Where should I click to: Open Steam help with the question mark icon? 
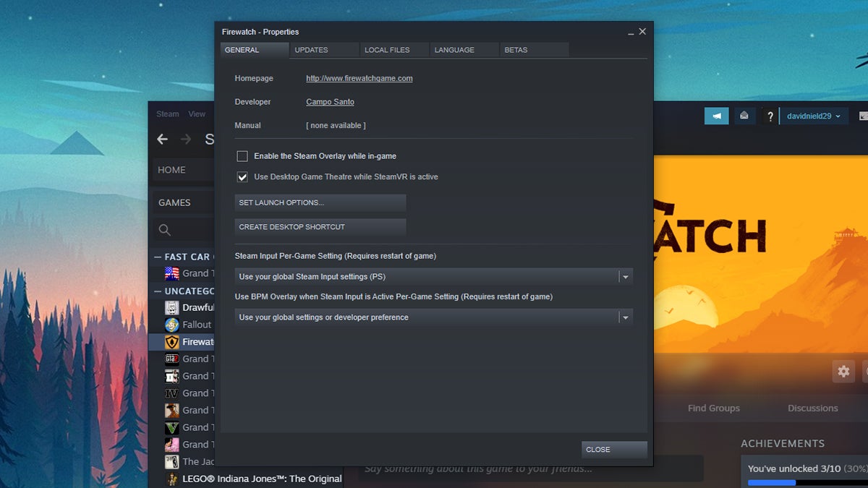tap(770, 116)
